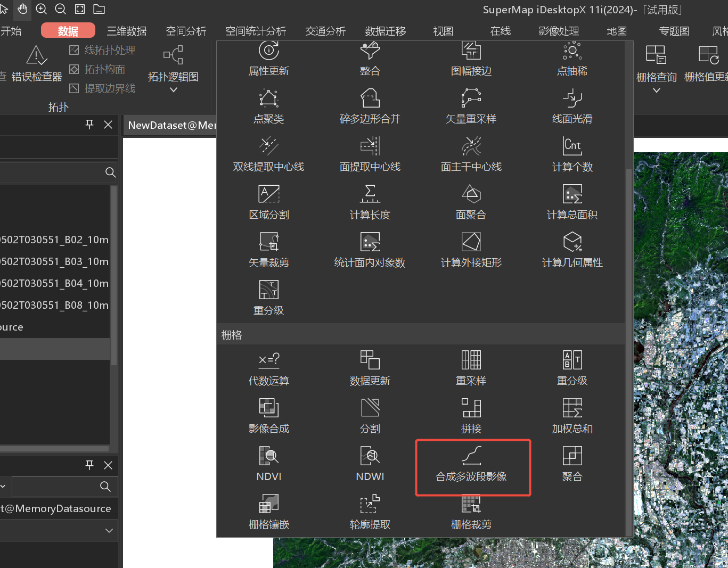The height and width of the screenshot is (568, 728).
Task: Open the 数据迁移 ribbon tab
Action: click(386, 31)
